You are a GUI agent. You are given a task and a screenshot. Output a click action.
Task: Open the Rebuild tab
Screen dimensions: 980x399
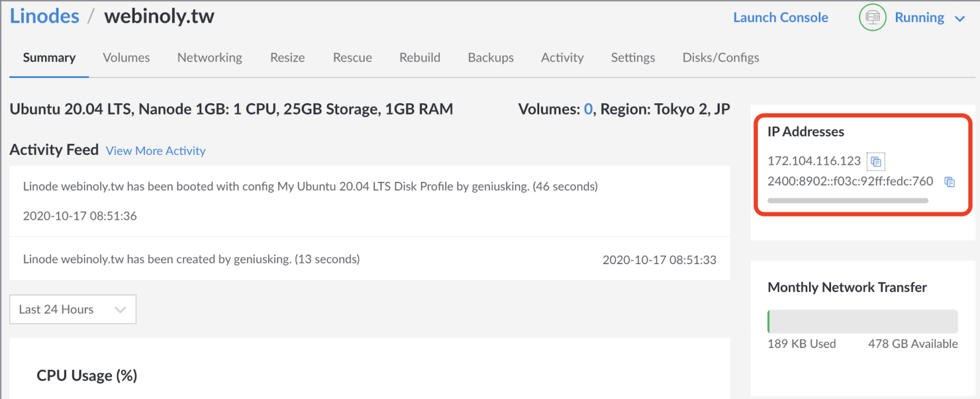(420, 58)
